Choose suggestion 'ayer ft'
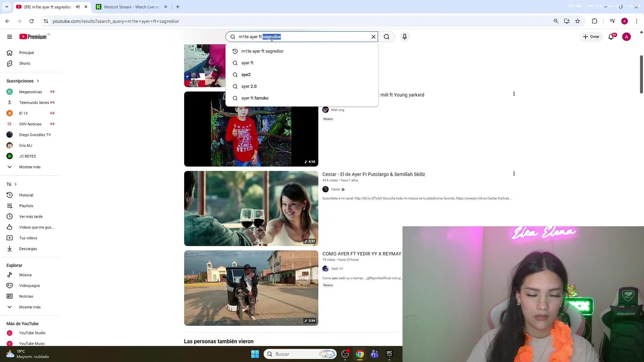This screenshot has width=644, height=362. pyautogui.click(x=302, y=63)
